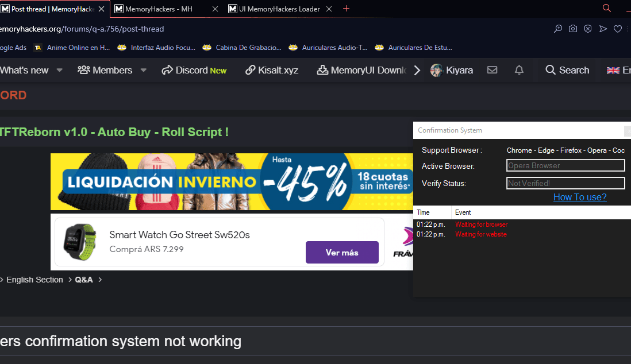Image resolution: width=631 pixels, height=364 pixels.
Task: Open the Kisalt.xyz link
Action: (272, 71)
